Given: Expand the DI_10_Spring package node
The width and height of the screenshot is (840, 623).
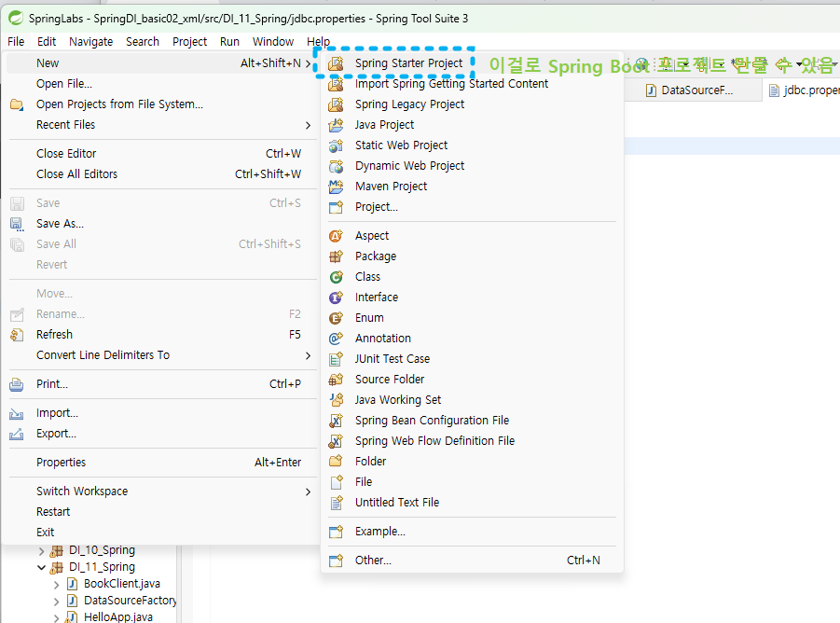Looking at the screenshot, I should click(x=42, y=550).
